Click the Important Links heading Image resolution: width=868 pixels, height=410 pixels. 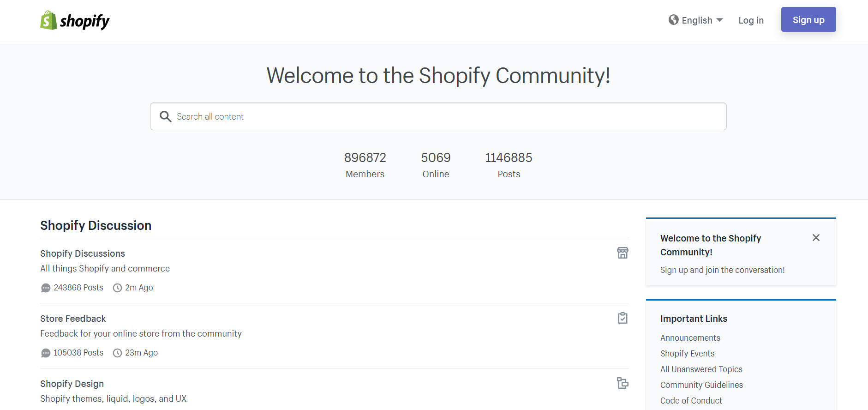(694, 319)
